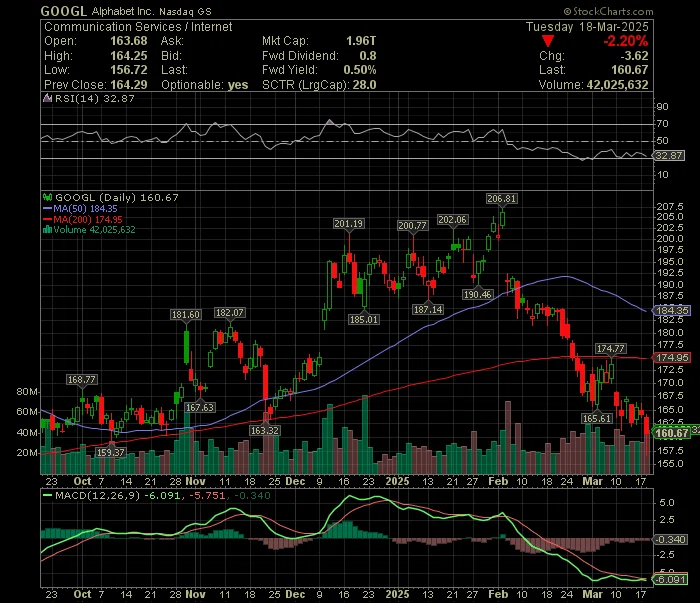
Task: Click the 165.61 trough price label
Action: tap(597, 418)
